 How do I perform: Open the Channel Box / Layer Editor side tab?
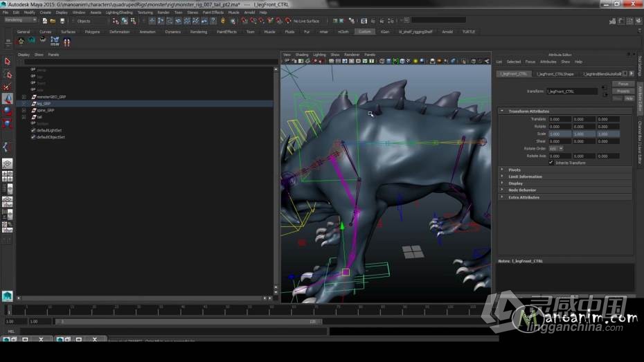[640, 142]
